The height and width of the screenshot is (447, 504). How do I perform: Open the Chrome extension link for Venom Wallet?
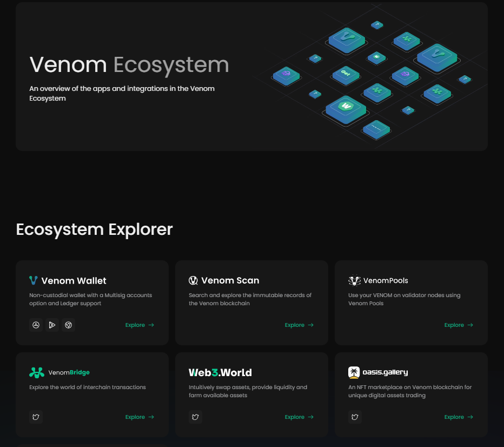(x=69, y=325)
